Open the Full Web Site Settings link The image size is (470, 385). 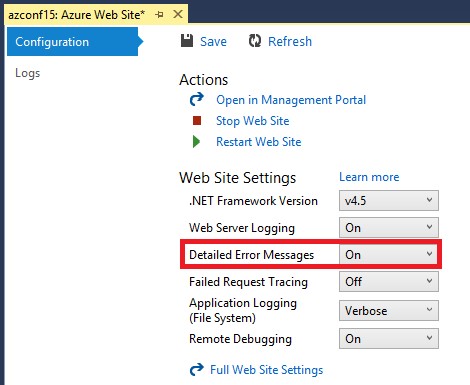[266, 370]
